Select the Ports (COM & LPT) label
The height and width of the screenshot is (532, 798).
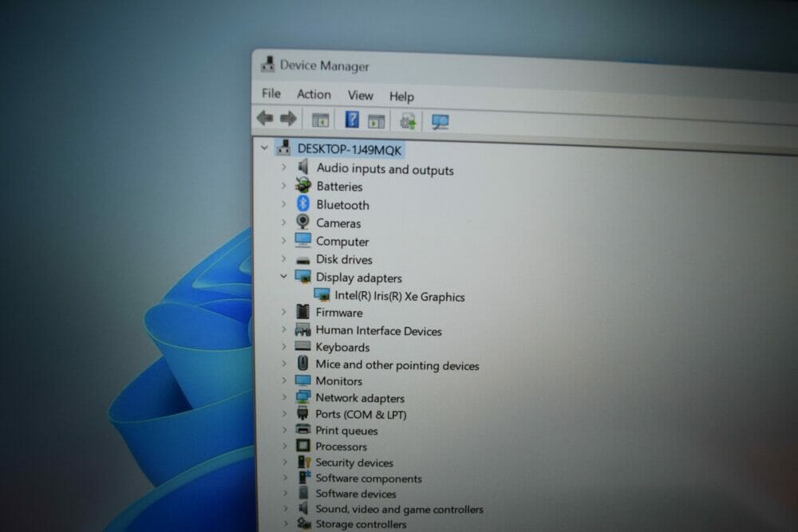tap(361, 415)
